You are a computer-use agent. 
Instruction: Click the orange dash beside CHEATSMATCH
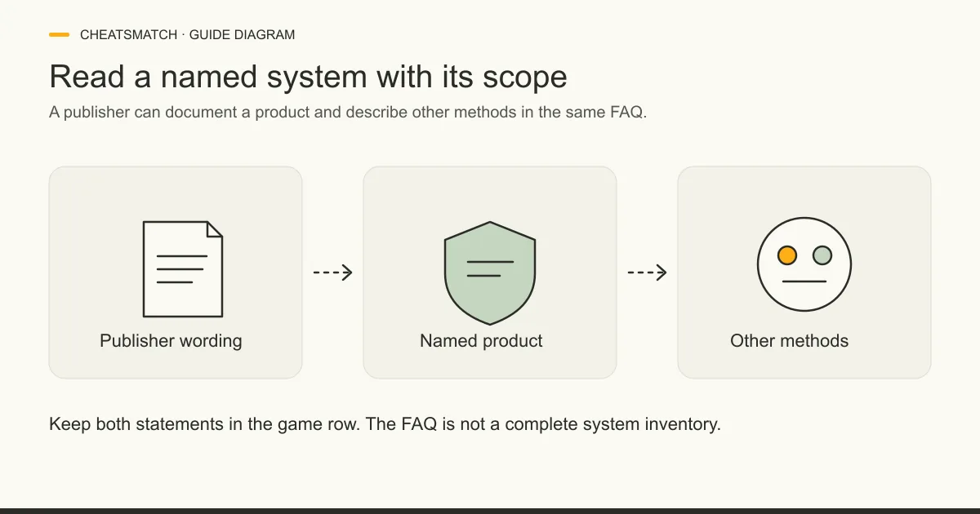point(59,35)
